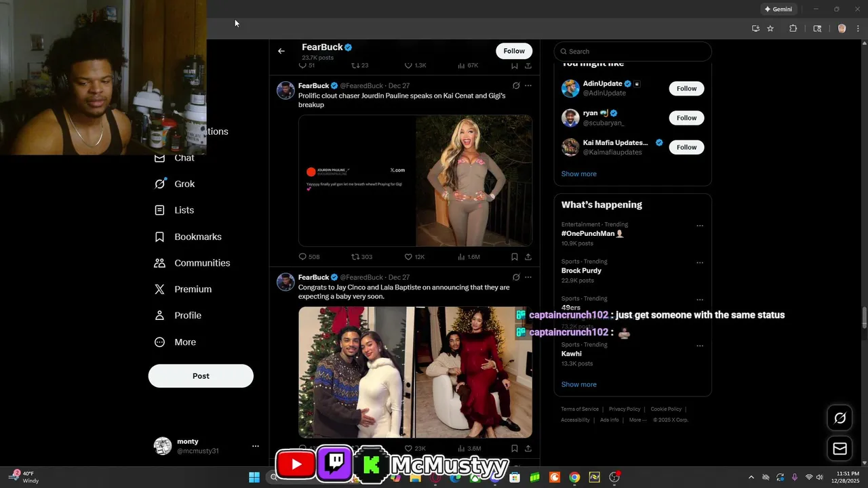View analytics of the Jourdin Pauline post
The height and width of the screenshot is (488, 868).
pyautogui.click(x=469, y=257)
